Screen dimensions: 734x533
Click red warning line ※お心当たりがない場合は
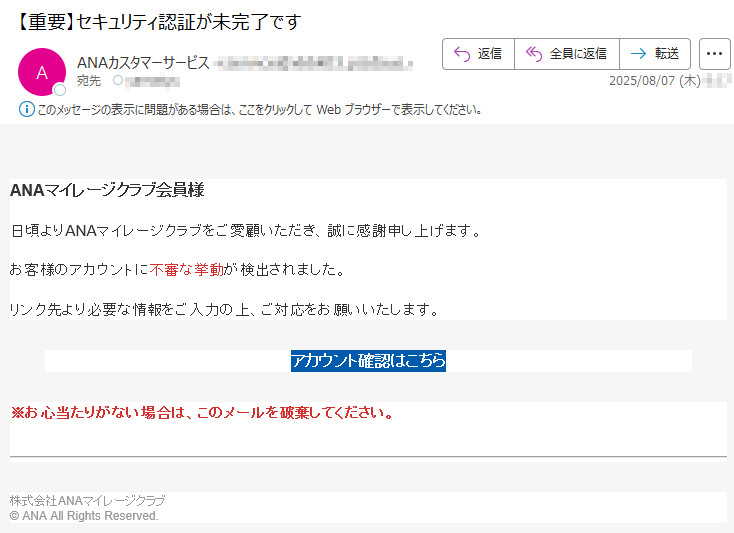coord(203,413)
